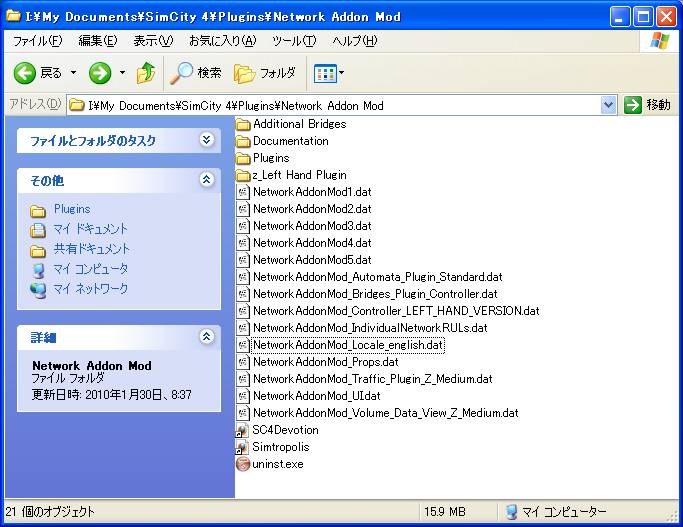Select the Plugins folder icon in file list
The height and width of the screenshot is (527, 683).
click(243, 159)
